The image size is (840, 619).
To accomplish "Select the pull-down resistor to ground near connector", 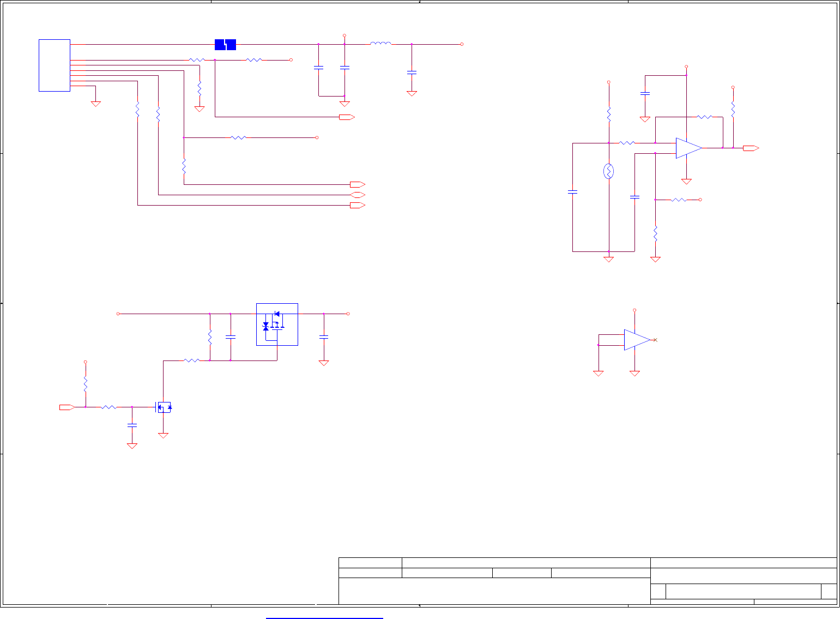I will 200,88.
